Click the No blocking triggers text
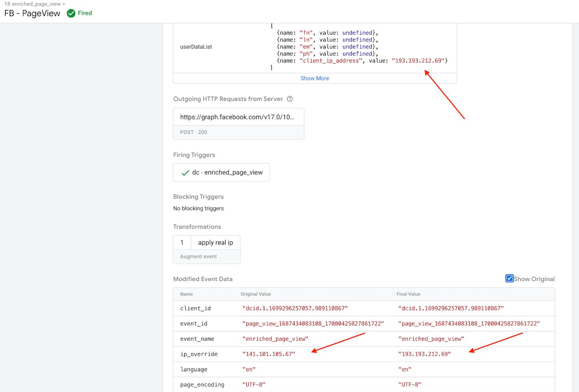 coord(198,208)
